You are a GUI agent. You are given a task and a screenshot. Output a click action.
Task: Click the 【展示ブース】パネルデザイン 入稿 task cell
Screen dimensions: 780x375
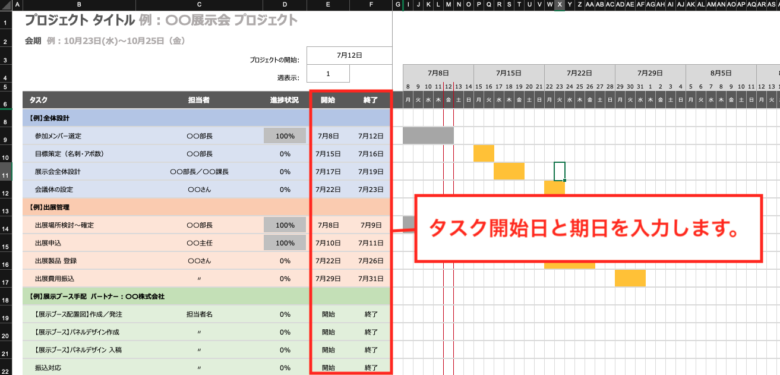click(x=79, y=350)
